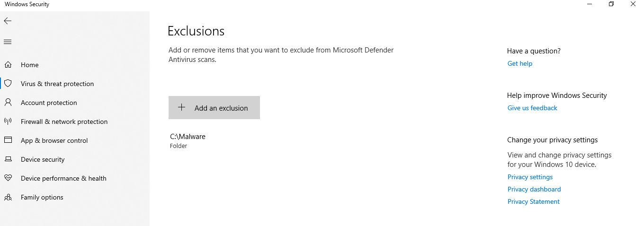Open Privacy settings link
The height and width of the screenshot is (226, 644).
click(x=530, y=177)
